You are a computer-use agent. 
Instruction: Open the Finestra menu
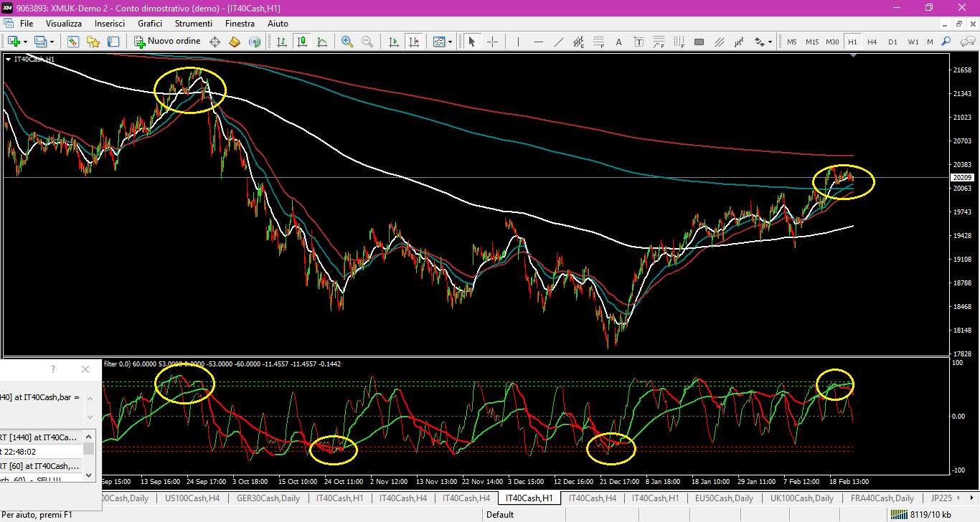pyautogui.click(x=240, y=24)
